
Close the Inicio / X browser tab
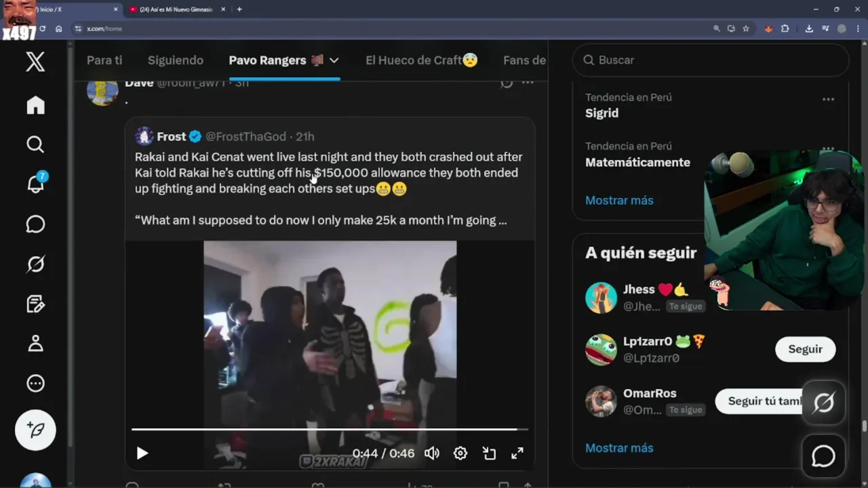point(116,9)
